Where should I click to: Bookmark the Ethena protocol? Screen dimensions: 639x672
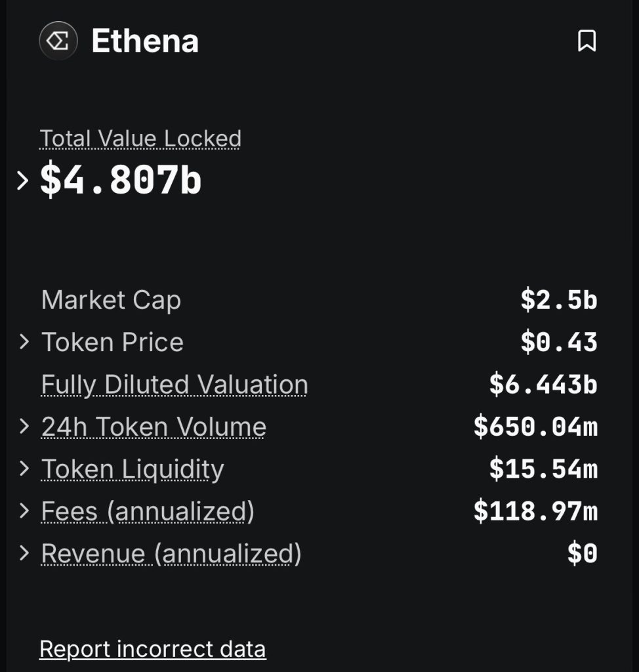pyautogui.click(x=587, y=41)
